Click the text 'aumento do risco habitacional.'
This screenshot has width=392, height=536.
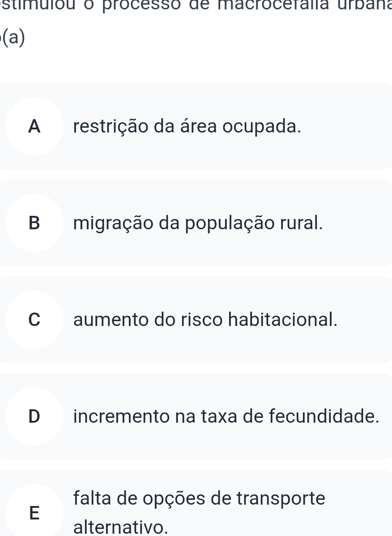pos(205,320)
